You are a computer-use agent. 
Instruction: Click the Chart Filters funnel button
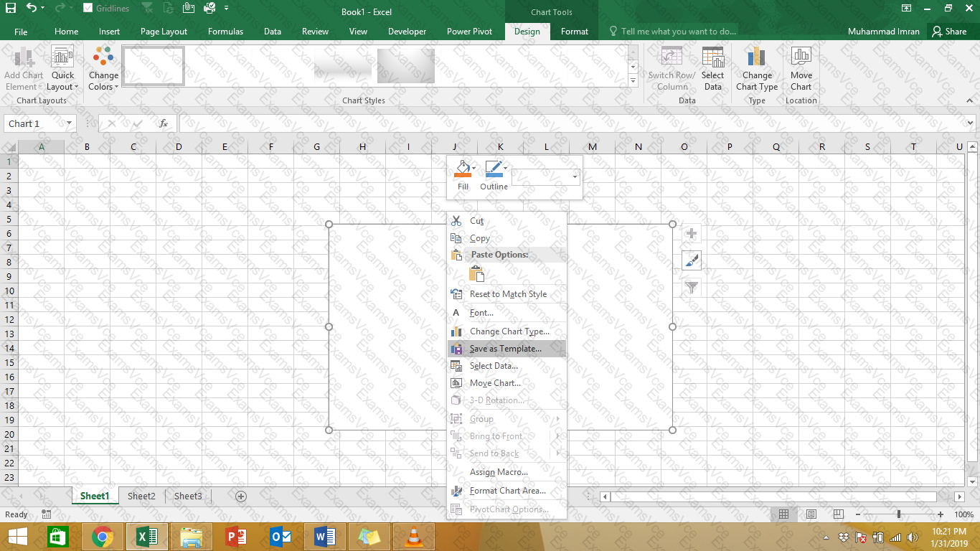(692, 288)
